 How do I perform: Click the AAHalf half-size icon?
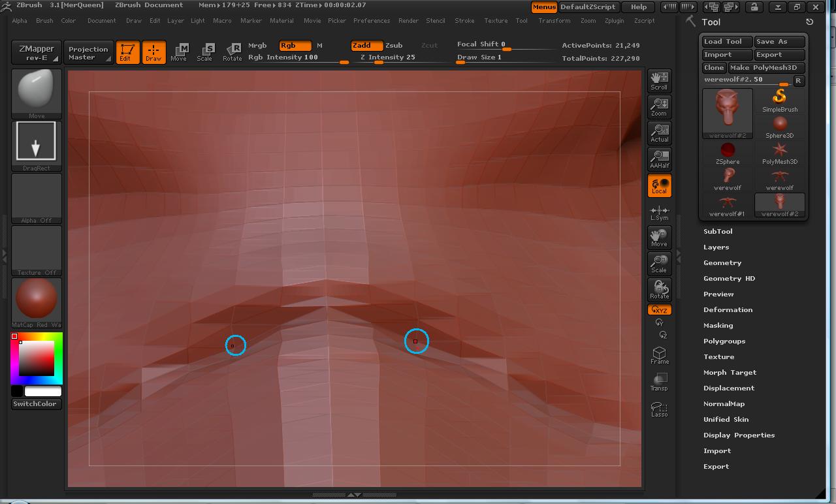coord(659,159)
